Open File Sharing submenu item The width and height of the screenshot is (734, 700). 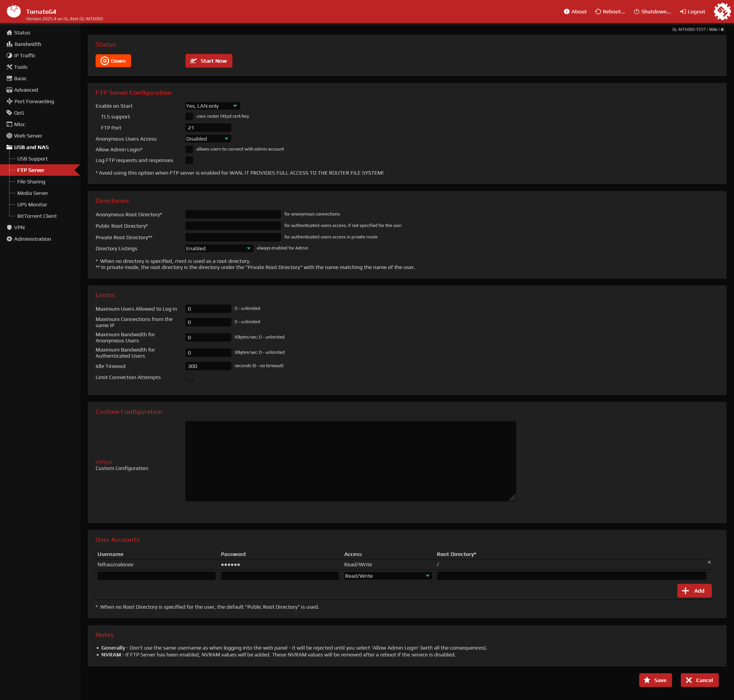click(x=31, y=182)
